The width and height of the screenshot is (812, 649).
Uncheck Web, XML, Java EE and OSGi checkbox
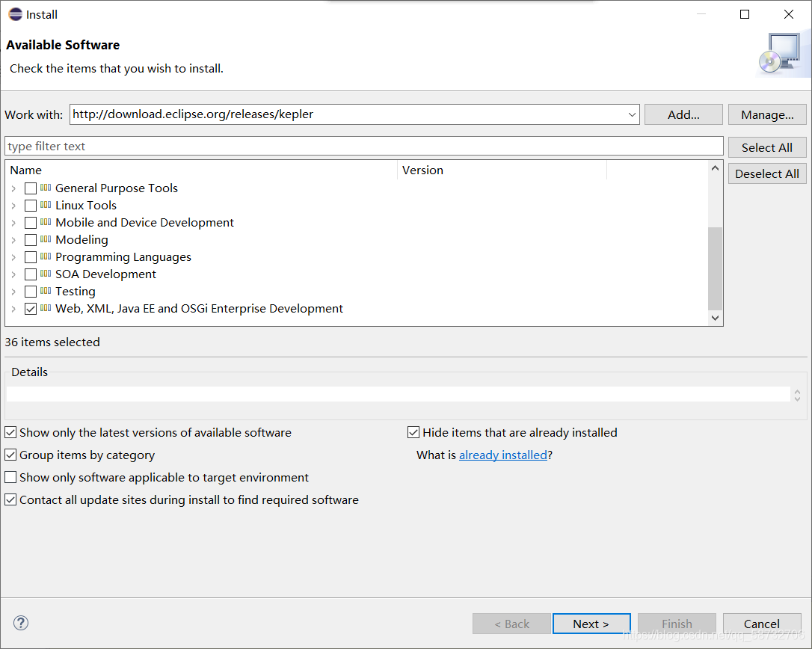[x=31, y=309]
